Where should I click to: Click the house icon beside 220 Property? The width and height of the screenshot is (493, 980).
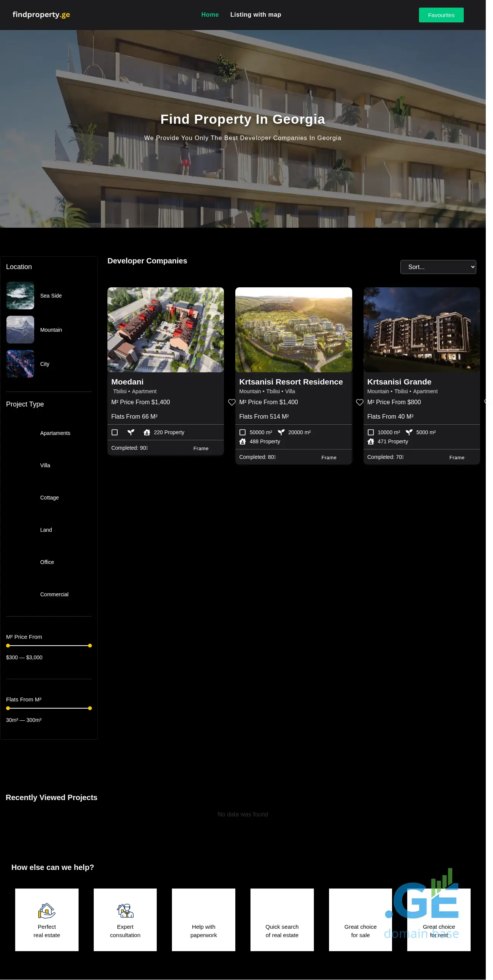click(147, 432)
